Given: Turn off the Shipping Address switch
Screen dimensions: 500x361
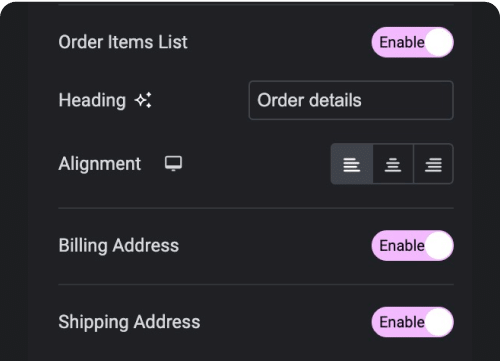Looking at the screenshot, I should pos(413,322).
